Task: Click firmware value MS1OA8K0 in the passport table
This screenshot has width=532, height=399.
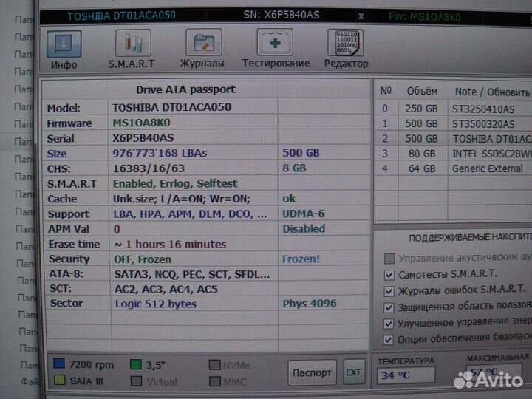Action: point(141,123)
